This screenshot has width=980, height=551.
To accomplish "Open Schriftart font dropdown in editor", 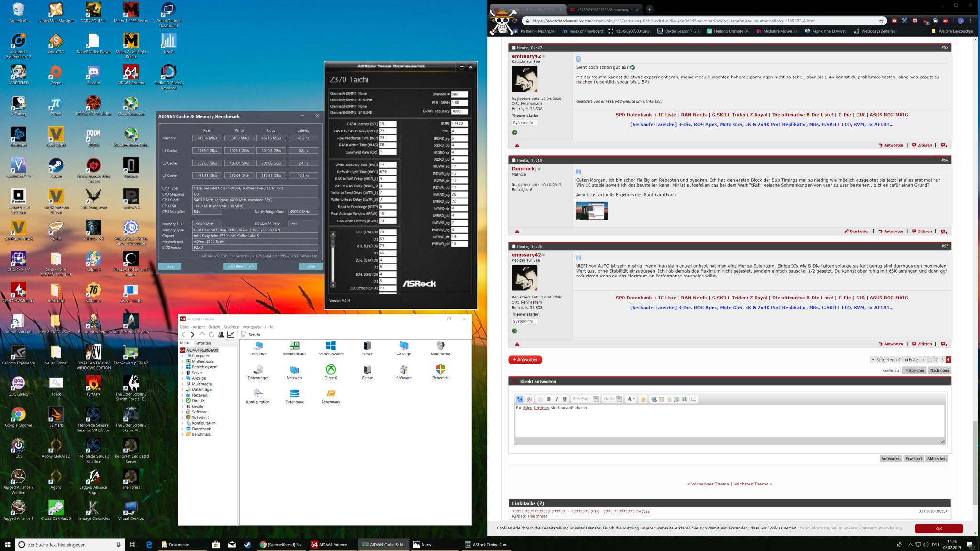I will pos(585,399).
